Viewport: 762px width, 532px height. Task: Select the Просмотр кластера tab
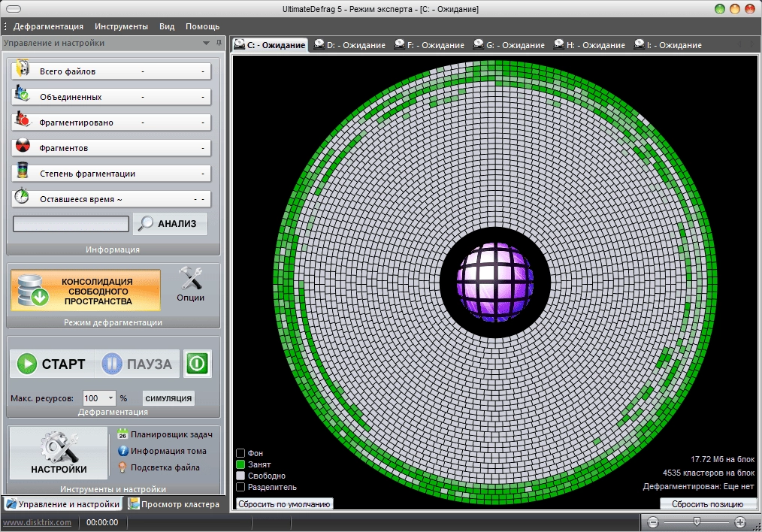174,503
